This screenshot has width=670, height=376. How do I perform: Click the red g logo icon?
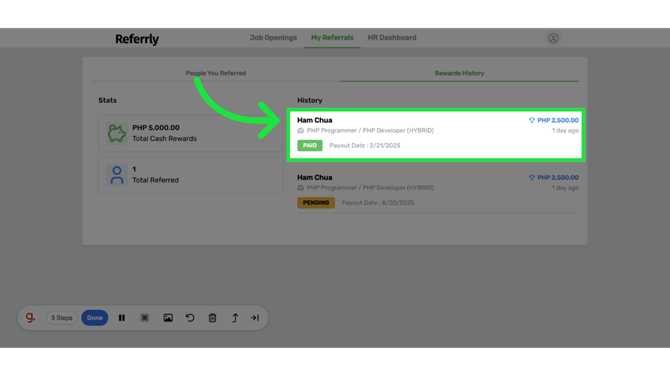pos(30,317)
